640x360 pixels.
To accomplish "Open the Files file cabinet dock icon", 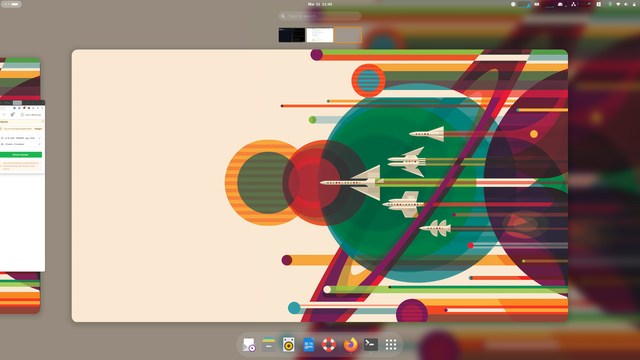I will (x=269, y=345).
